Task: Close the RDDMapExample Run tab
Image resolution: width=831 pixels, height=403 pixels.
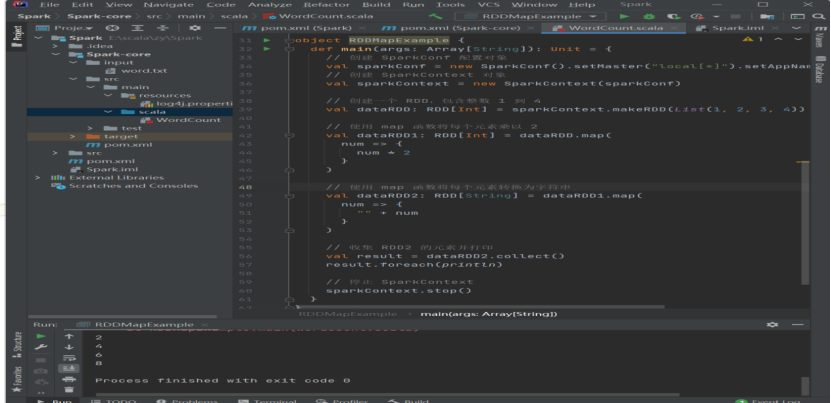Action: click(206, 325)
